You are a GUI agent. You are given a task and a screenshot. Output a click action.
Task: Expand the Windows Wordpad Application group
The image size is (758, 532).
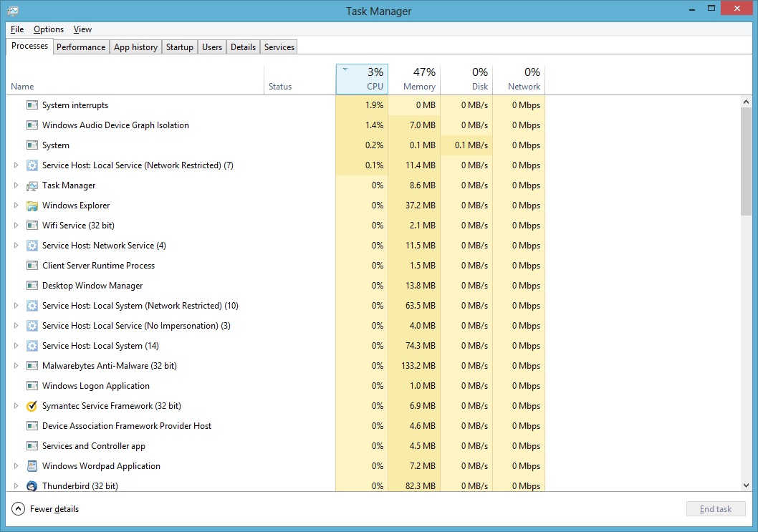click(x=16, y=466)
